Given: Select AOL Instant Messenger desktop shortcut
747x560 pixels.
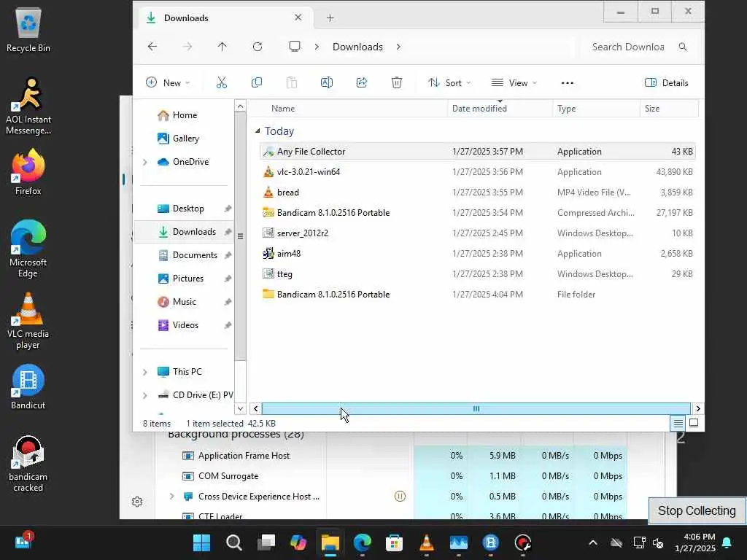Looking at the screenshot, I should coord(28,106).
